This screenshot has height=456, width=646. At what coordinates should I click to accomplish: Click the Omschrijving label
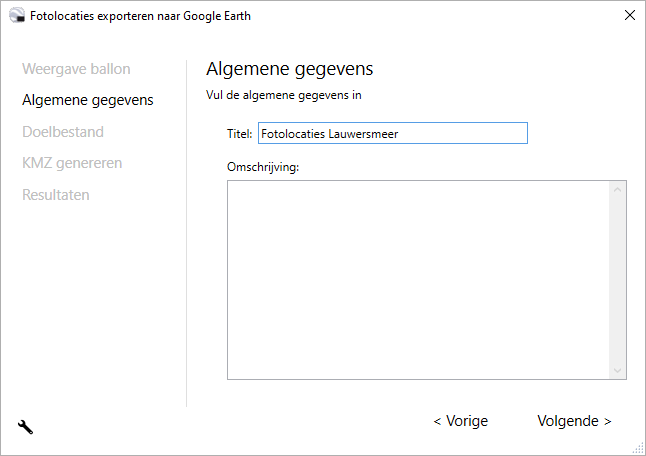264,166
